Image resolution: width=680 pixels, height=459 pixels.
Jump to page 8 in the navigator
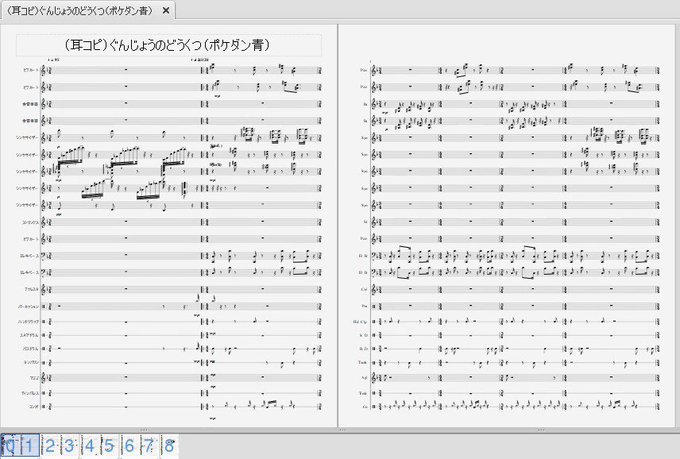[x=169, y=446]
